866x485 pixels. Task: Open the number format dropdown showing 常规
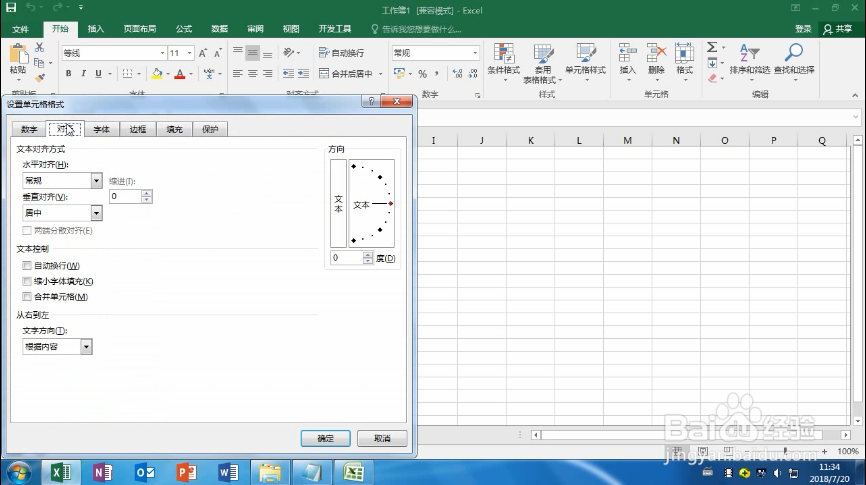475,53
